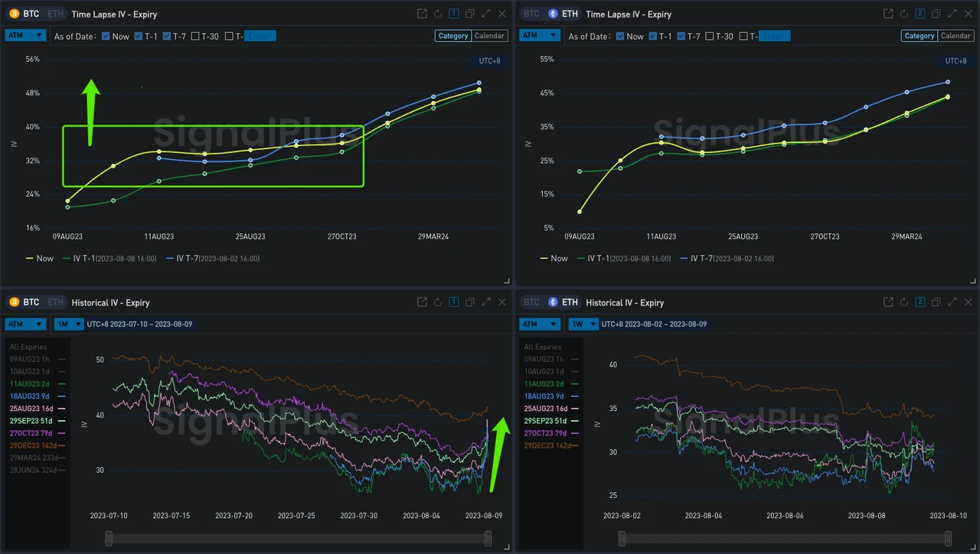Toggle 29DEC23 142d series in BTC Historical list
Viewport: 980px width, 554px height.
38,445
